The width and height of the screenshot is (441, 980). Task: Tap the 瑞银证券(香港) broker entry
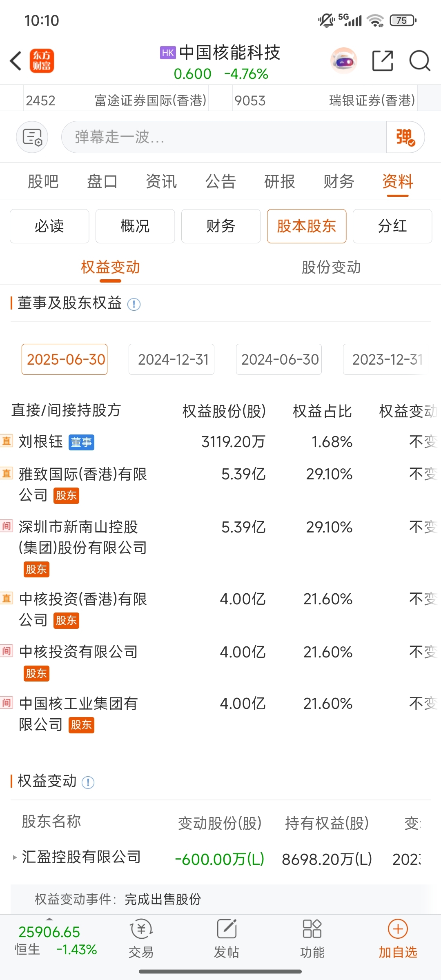(x=372, y=100)
